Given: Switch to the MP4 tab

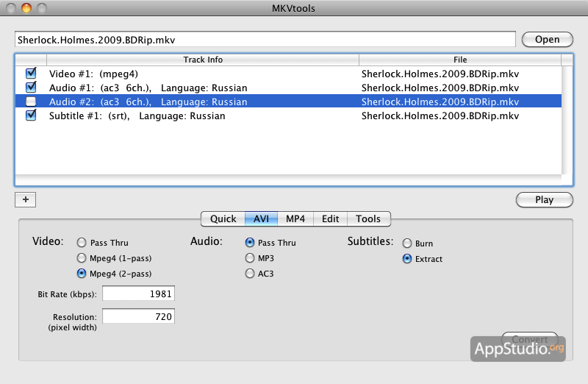Looking at the screenshot, I should pyautogui.click(x=295, y=218).
